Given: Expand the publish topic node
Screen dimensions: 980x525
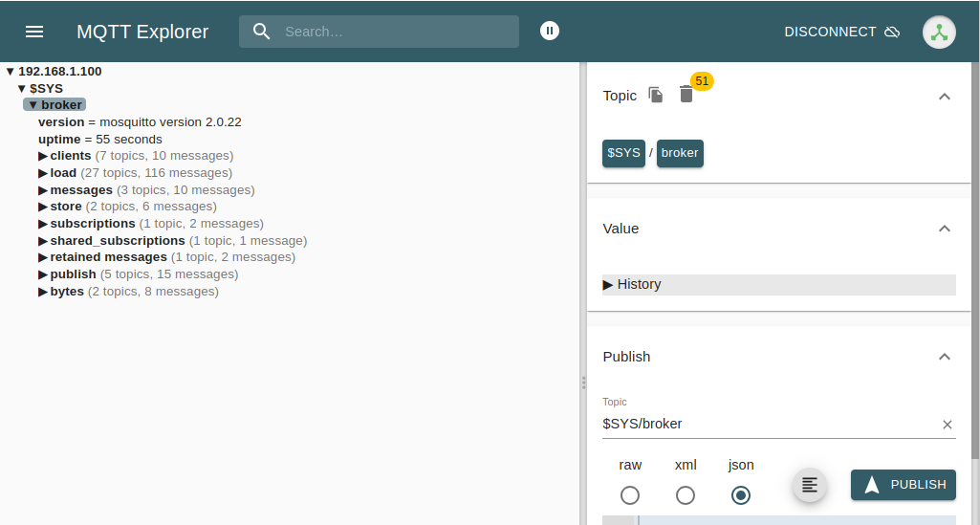Looking at the screenshot, I should coord(42,274).
